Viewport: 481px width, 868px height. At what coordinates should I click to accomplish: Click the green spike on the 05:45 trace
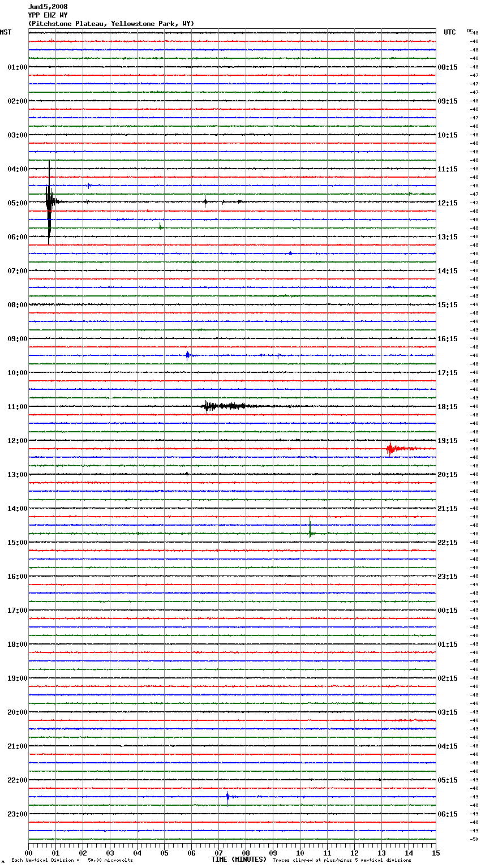[x=161, y=227]
